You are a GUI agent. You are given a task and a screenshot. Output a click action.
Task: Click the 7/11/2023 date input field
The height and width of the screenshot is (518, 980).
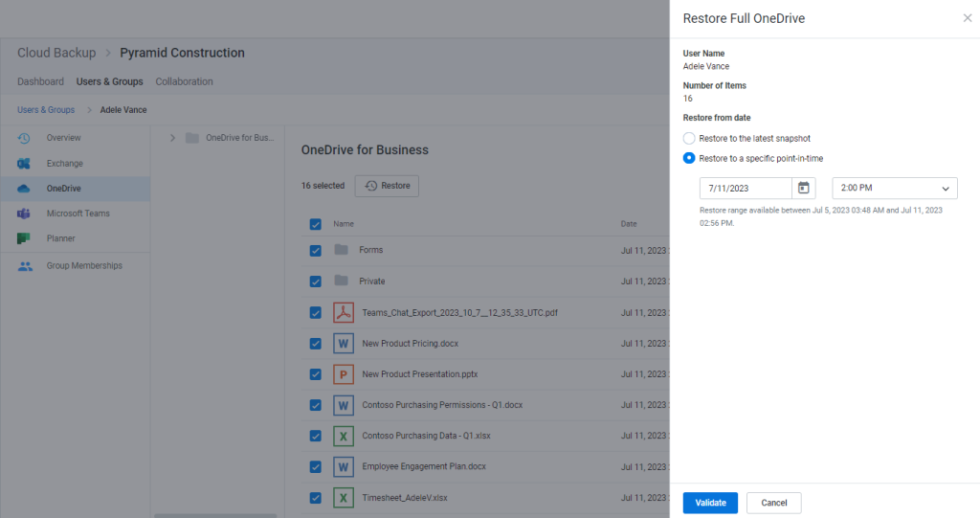coord(746,188)
